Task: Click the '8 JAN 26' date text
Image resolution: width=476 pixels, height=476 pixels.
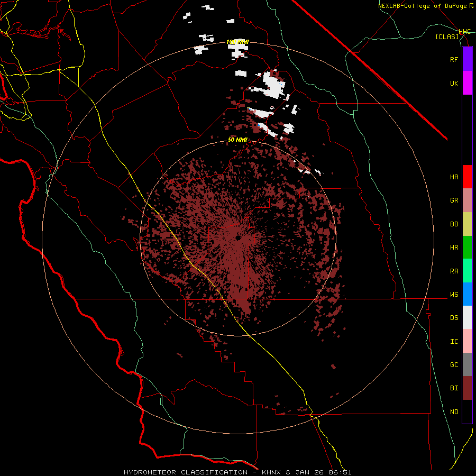Action: [x=306, y=472]
